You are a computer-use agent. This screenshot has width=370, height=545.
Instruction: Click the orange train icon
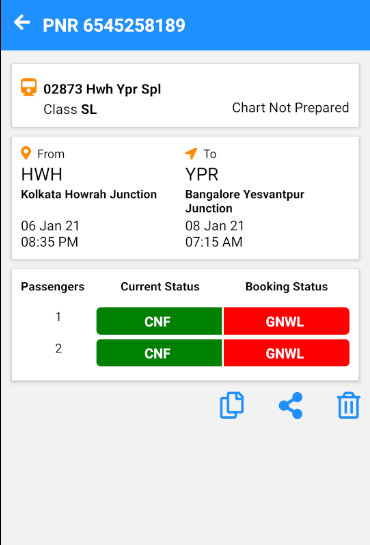click(29, 87)
